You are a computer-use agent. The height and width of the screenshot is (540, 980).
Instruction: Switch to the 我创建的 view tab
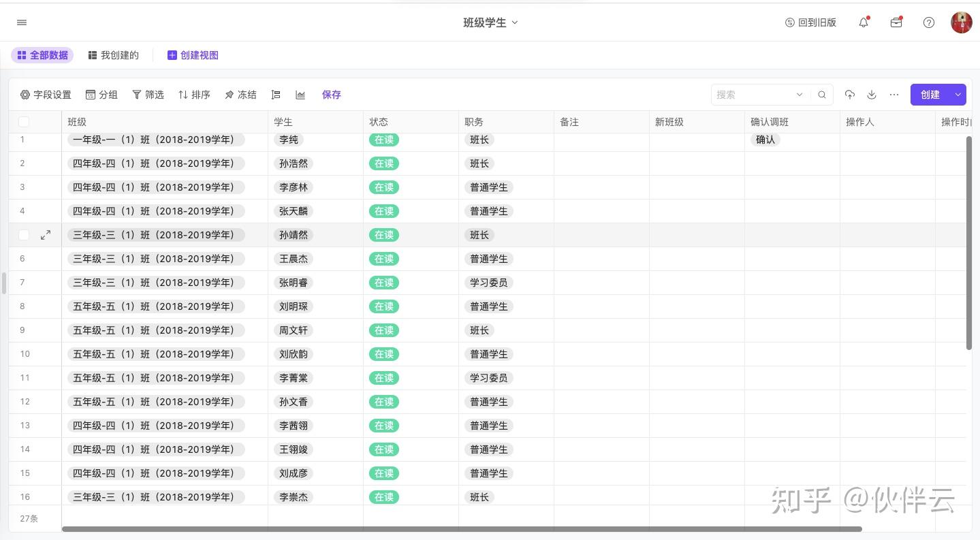pos(113,55)
